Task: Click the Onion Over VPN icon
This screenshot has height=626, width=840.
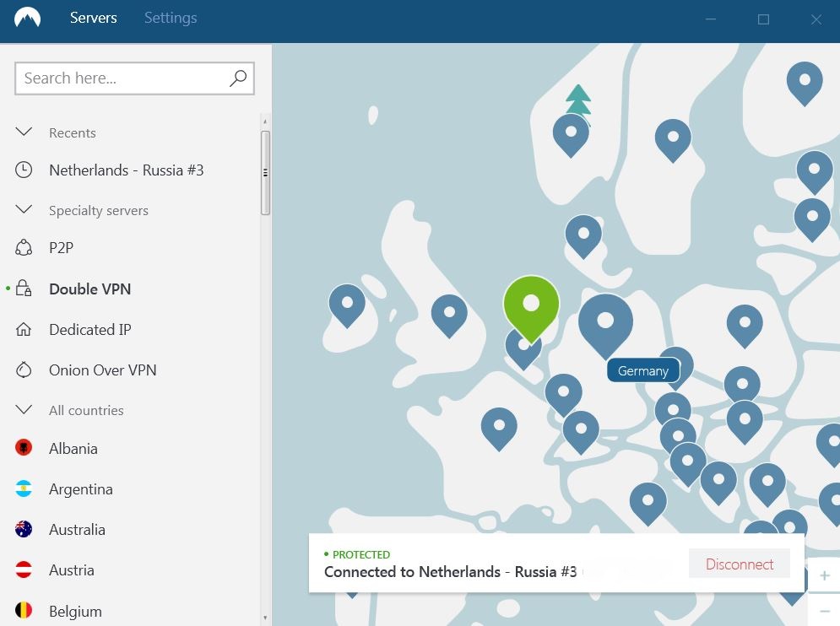Action: [24, 370]
